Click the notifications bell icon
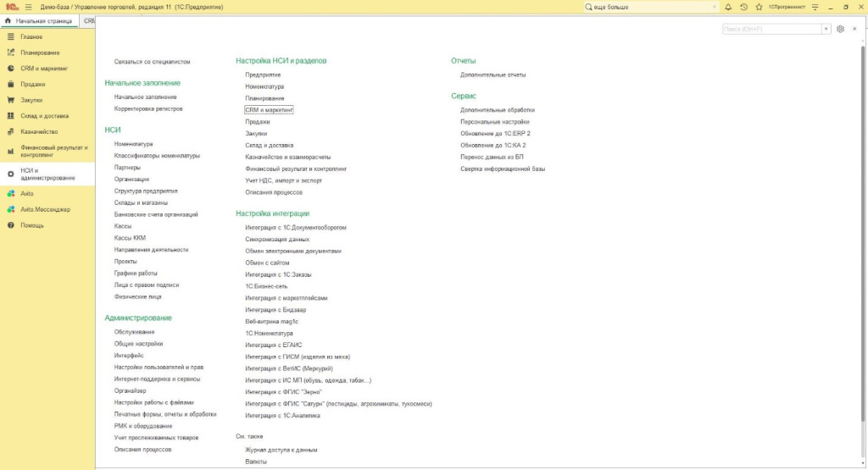Screen dimensions: 868x470 click(x=728, y=7)
